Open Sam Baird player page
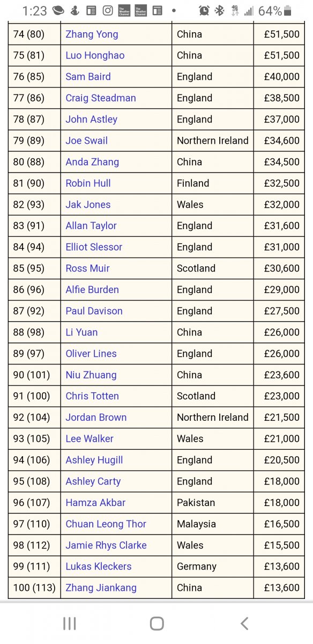 click(88, 77)
